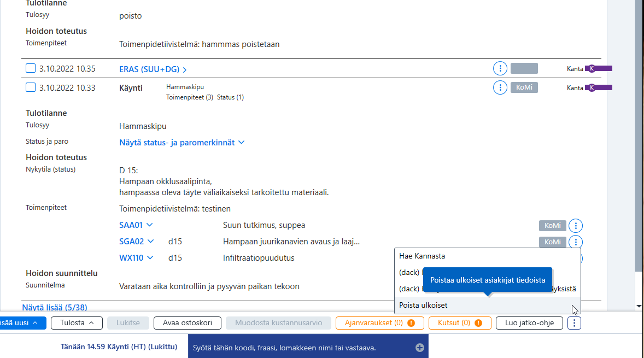Screen dimensions: 644x358
Task: Click the KoMi badge on the Käynti row
Action: click(x=524, y=87)
